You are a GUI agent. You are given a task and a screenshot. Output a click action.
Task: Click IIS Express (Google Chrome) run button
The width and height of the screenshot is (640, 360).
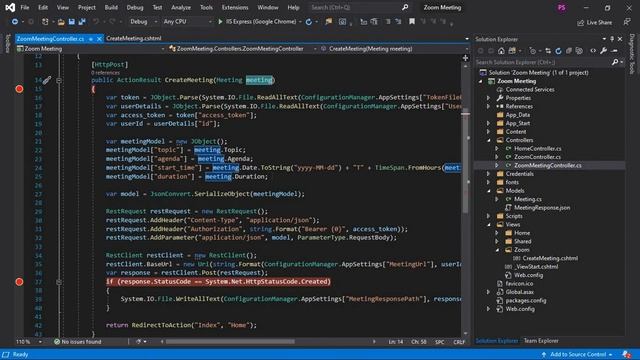click(257, 22)
